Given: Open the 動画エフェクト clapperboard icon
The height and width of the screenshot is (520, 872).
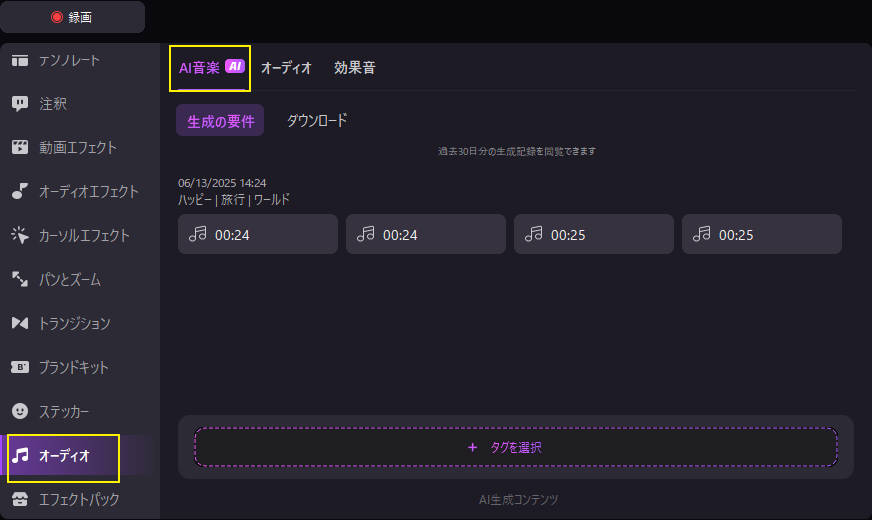Looking at the screenshot, I should [20, 147].
